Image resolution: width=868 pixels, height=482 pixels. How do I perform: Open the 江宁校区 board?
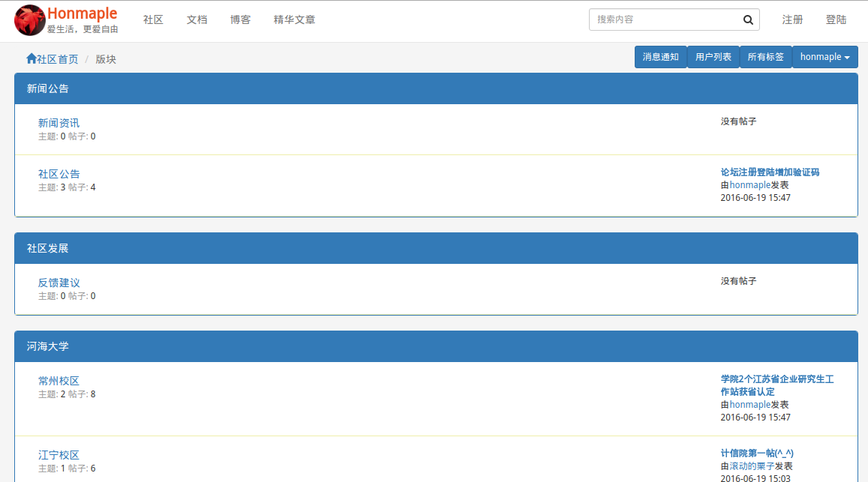pyautogui.click(x=59, y=455)
